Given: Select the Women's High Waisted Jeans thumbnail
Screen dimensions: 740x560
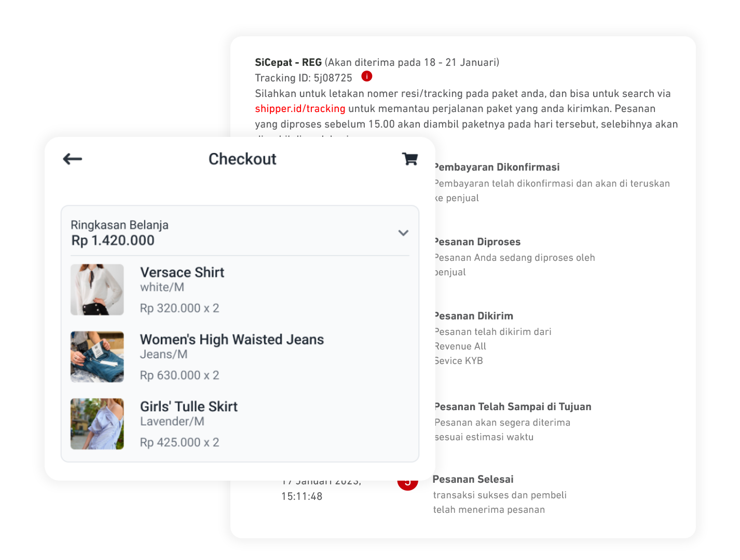Looking at the screenshot, I should point(97,357).
